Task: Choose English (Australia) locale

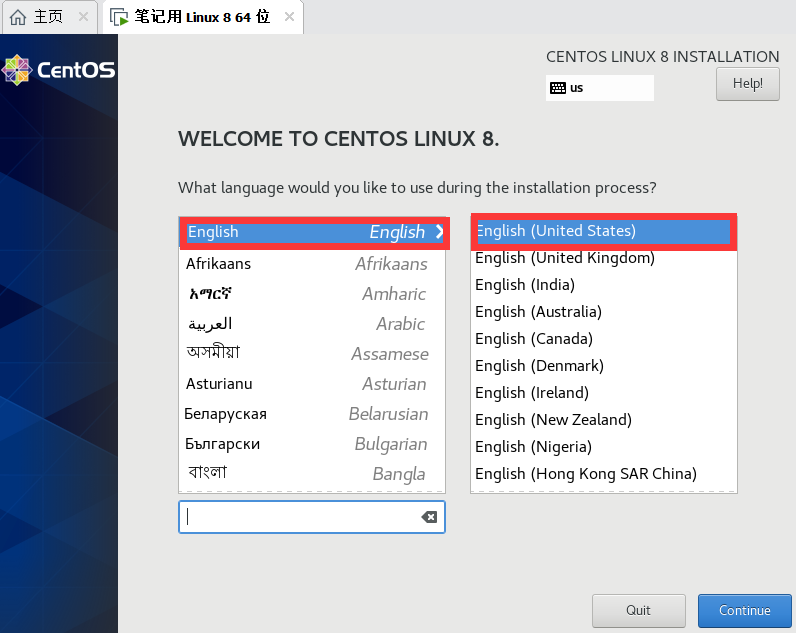Action: coord(604,312)
